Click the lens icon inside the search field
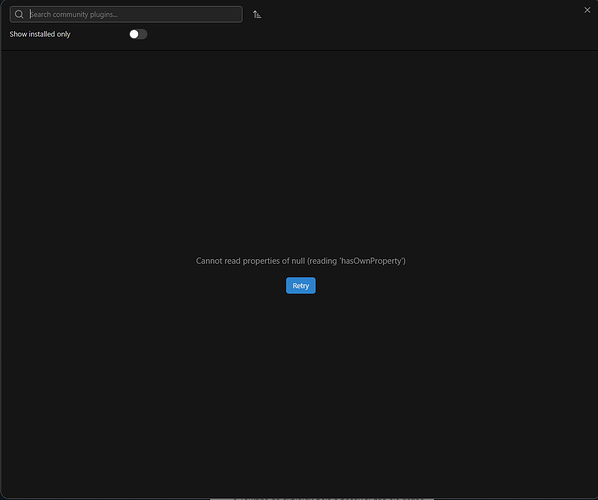The height and width of the screenshot is (500, 598). pyautogui.click(x=19, y=14)
